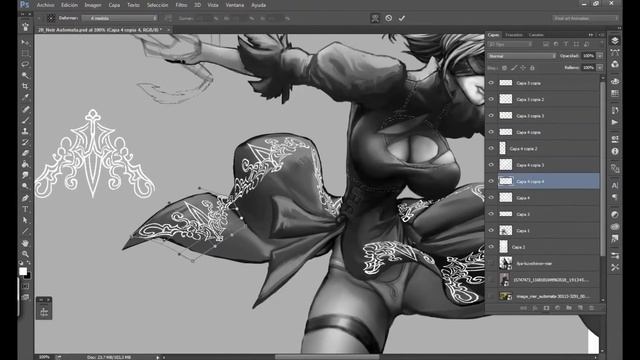Select the Zoom tool in toolbox

(25, 254)
